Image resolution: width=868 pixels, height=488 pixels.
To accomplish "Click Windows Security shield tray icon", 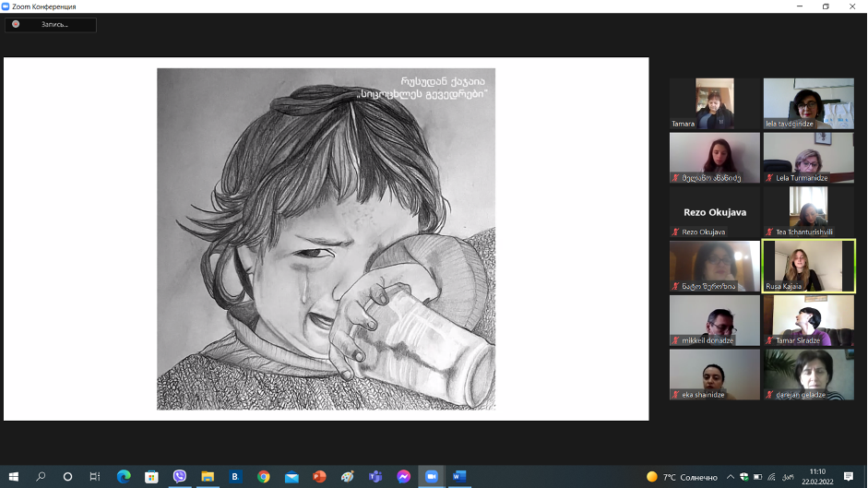I will click(744, 477).
